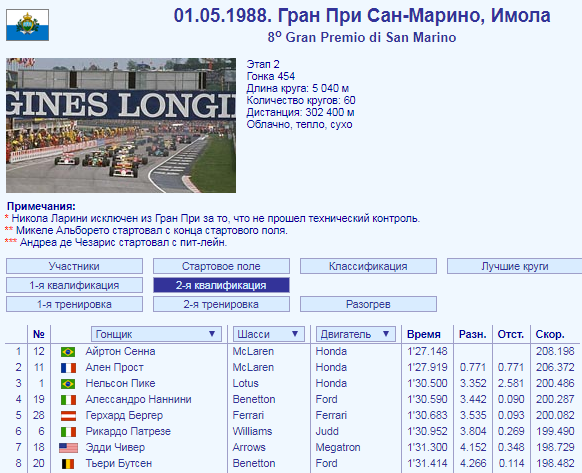
Task: Click lap time 1'27.148
Action: (x=427, y=351)
